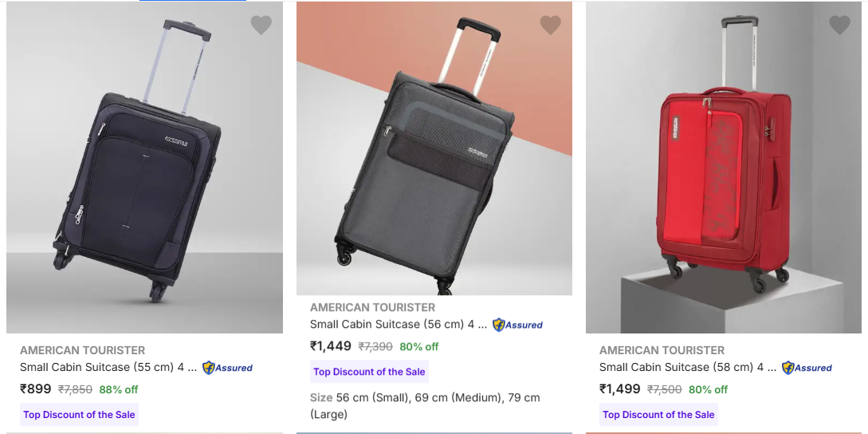The image size is (868, 434).
Task: Open Small Cabin Suitcase (56 cm) title link
Action: coord(398,325)
